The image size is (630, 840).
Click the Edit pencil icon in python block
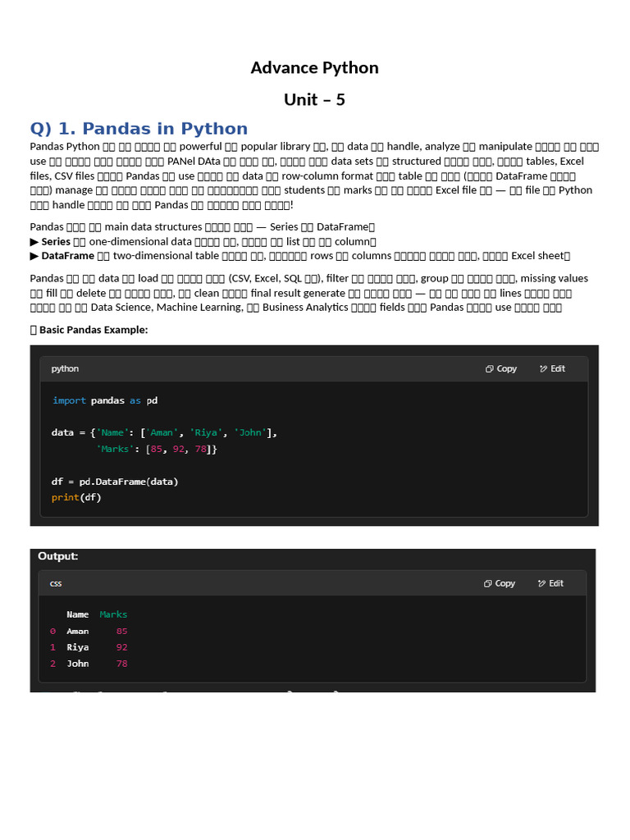point(543,368)
